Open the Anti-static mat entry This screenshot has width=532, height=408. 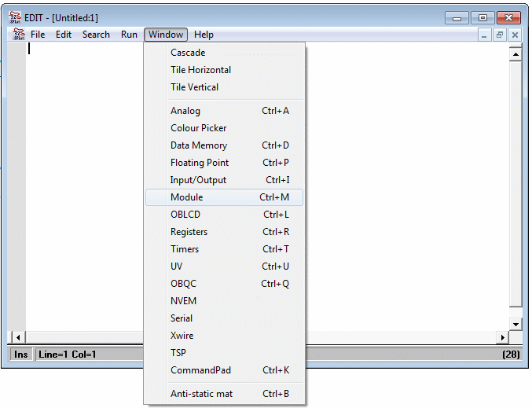(x=201, y=394)
